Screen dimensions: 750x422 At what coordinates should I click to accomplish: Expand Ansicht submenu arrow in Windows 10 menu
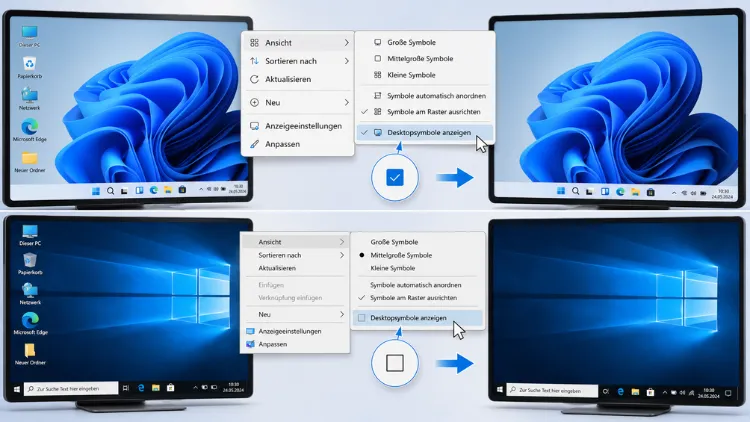(342, 242)
